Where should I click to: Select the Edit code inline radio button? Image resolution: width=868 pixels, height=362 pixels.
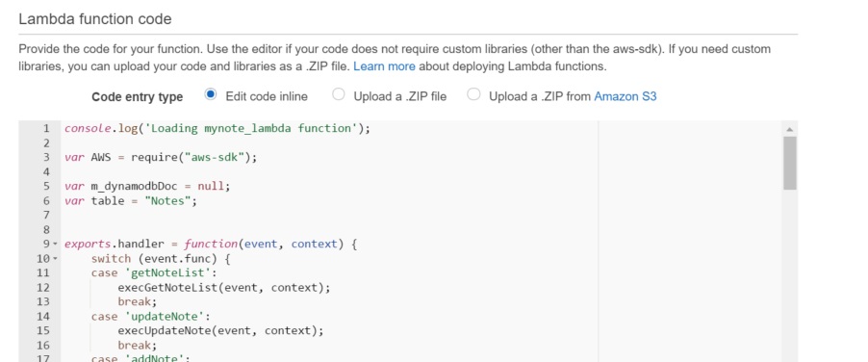(x=210, y=94)
